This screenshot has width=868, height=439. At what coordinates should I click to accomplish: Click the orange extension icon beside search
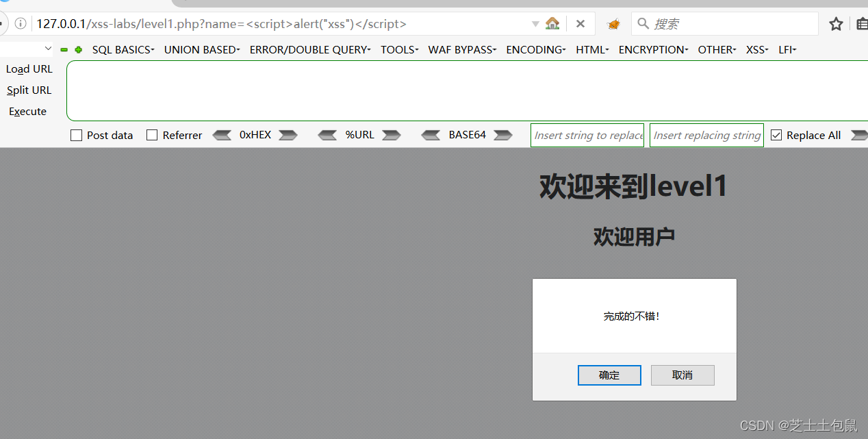pos(614,24)
